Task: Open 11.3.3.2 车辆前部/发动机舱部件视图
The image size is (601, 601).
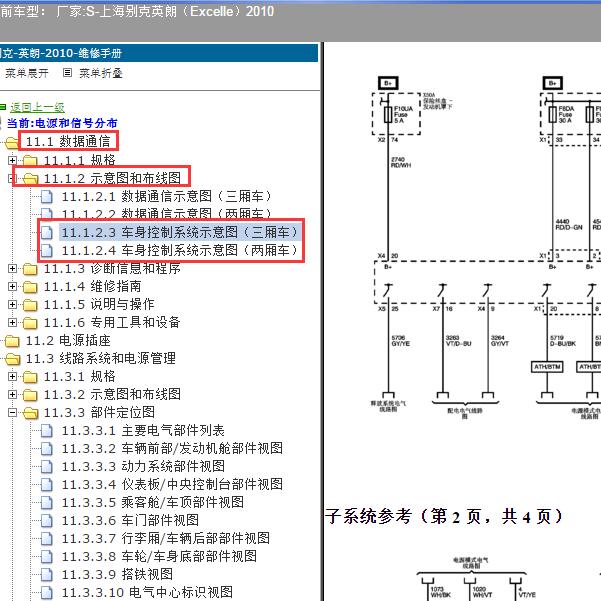Action: pos(172,448)
